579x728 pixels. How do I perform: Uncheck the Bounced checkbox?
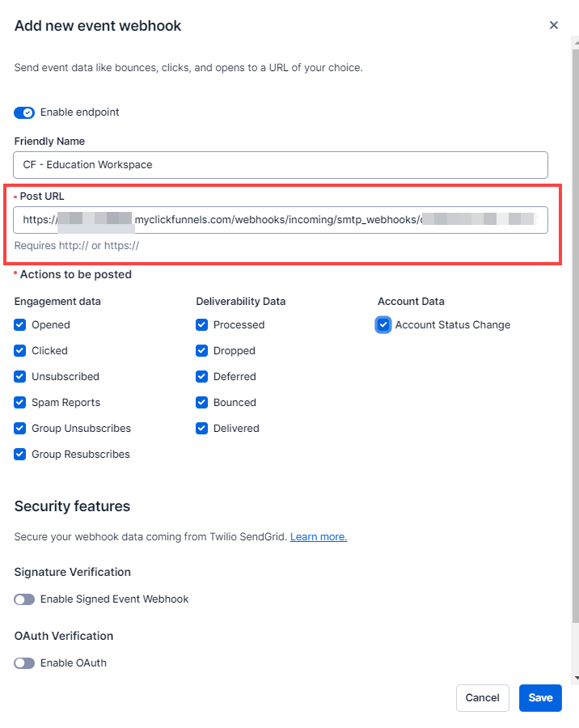point(201,402)
